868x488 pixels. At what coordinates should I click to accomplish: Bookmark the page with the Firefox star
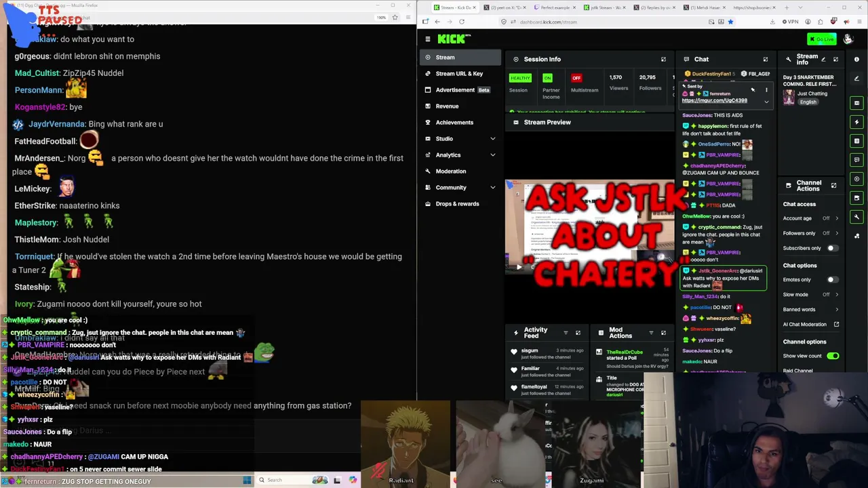tap(730, 22)
